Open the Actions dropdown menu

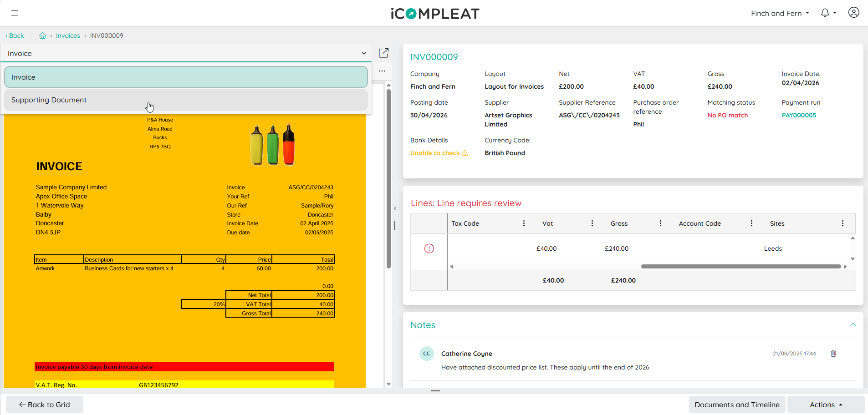[x=826, y=405]
